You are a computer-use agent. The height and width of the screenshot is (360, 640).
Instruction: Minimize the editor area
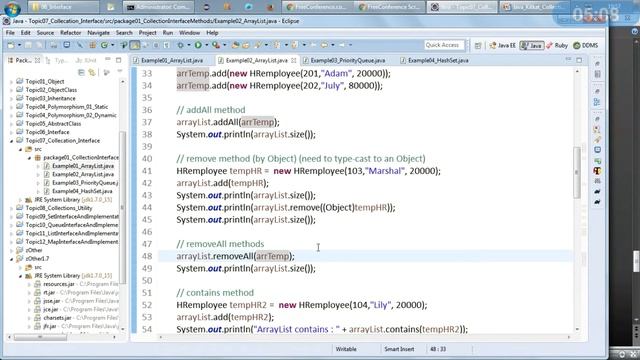point(568,60)
